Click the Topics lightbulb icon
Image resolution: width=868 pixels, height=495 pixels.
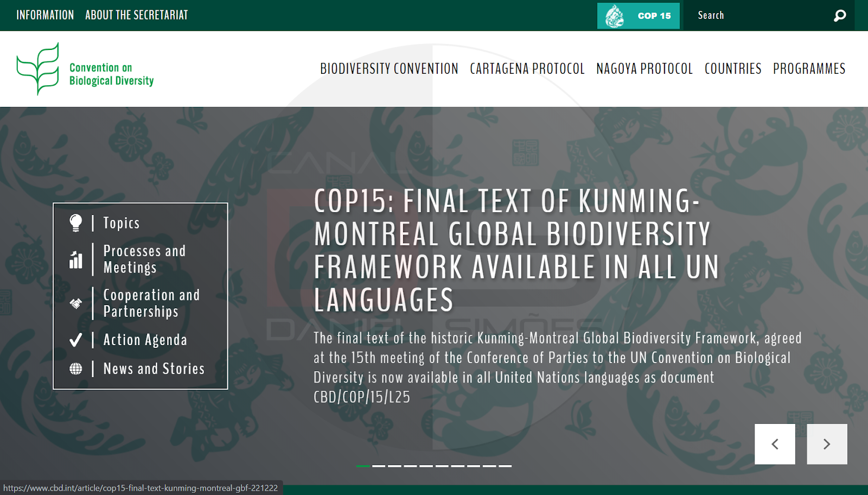pyautogui.click(x=76, y=223)
